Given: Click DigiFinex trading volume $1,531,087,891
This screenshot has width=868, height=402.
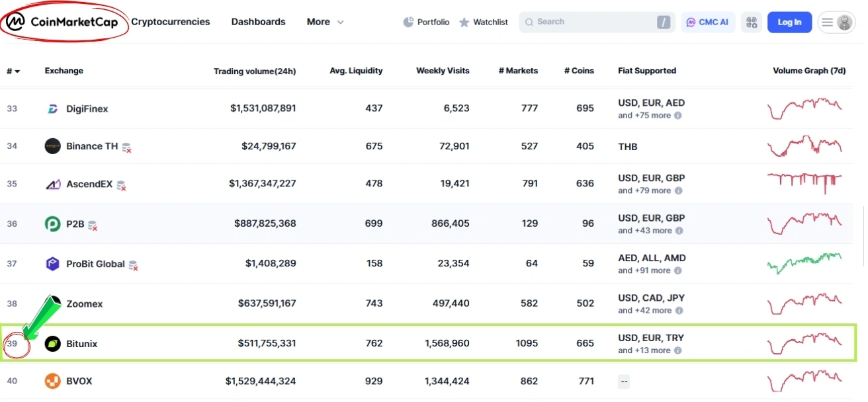Looking at the screenshot, I should [263, 108].
